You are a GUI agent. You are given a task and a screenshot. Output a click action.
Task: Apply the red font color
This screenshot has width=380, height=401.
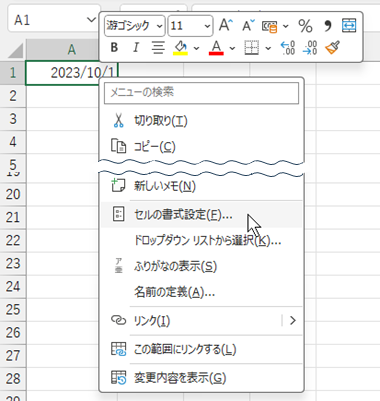point(216,48)
